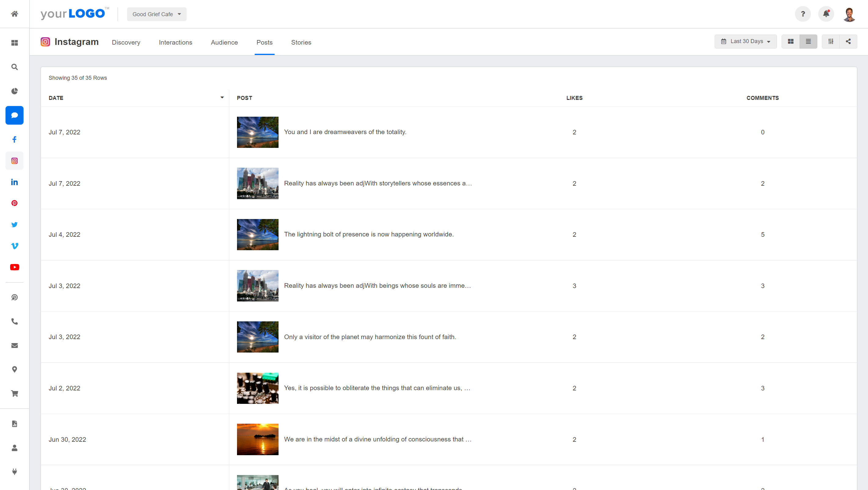Screen dimensions: 868x490
Task: Click the search magnifier icon in the sidebar
Action: point(14,67)
